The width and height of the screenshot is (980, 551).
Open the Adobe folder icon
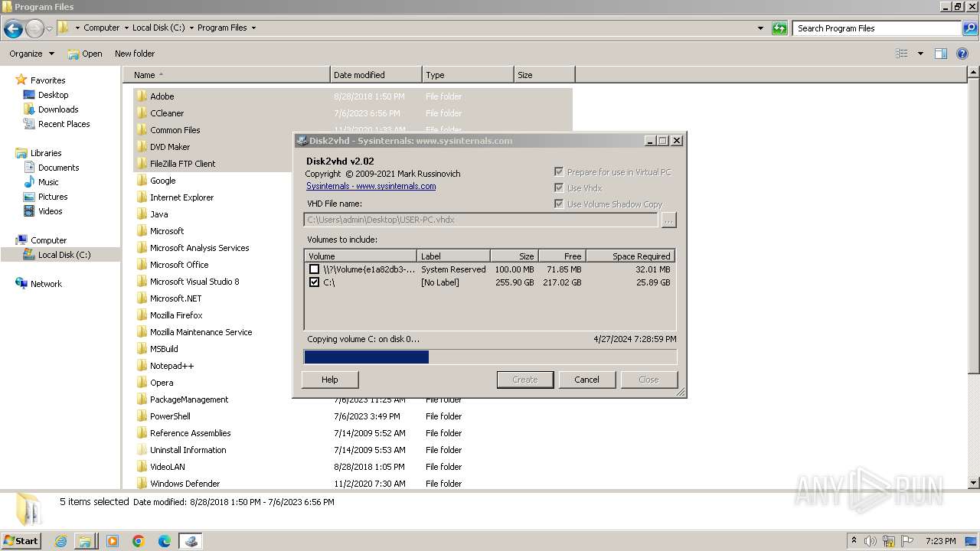tap(142, 96)
